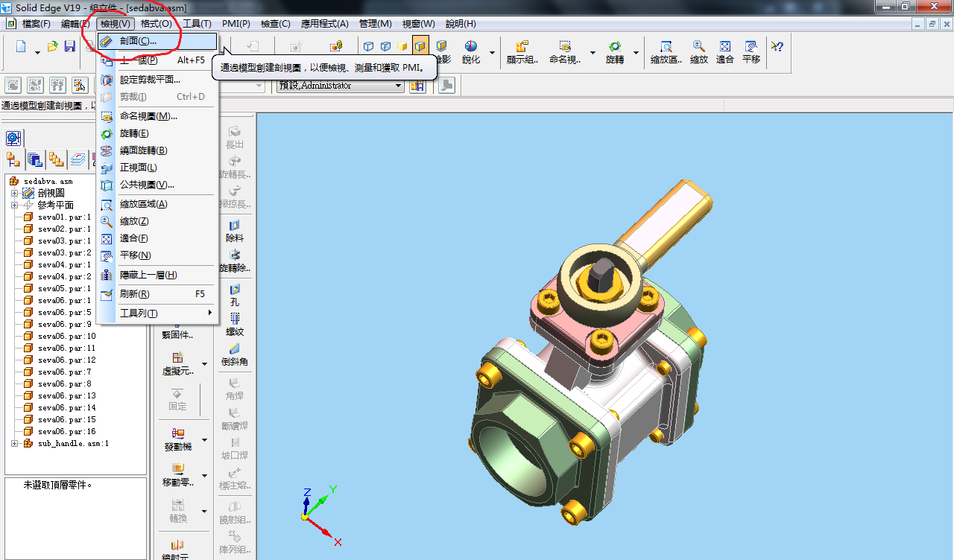The width and height of the screenshot is (954, 560).
Task: Open dropdown arrow next to 旋轉
Action: [x=636, y=53]
